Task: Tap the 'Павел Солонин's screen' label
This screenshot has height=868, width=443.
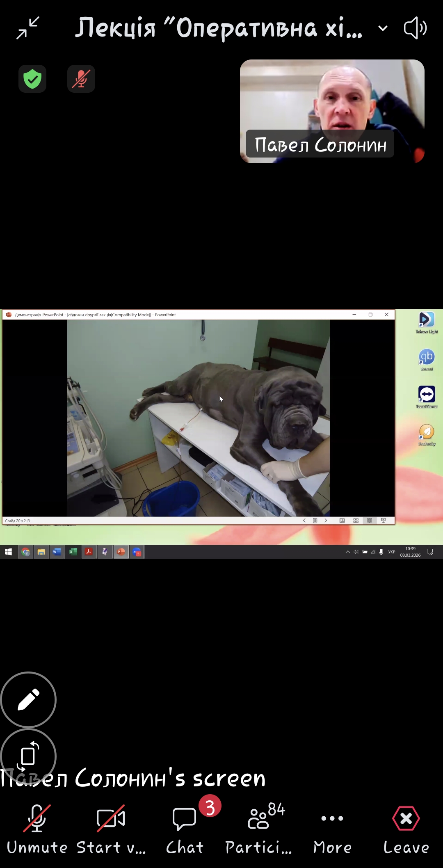Action: (133, 778)
